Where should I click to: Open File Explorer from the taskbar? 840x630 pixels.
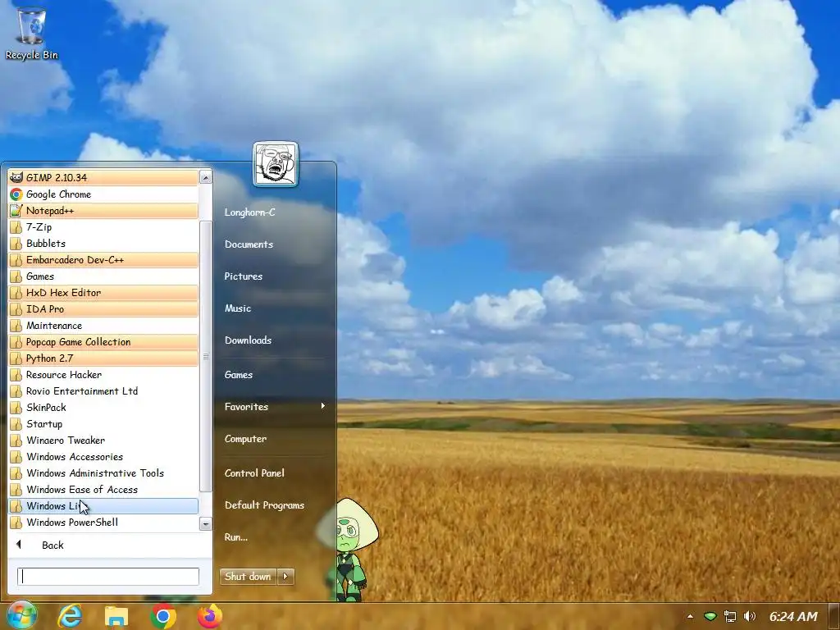pos(116,617)
